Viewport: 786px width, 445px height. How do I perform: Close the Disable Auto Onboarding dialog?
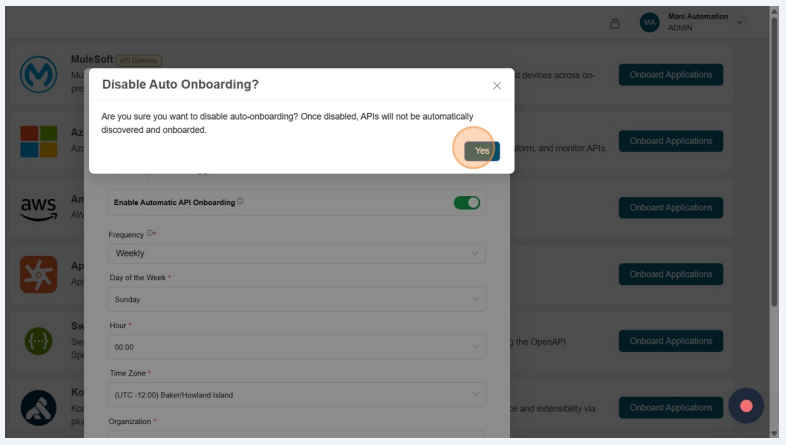497,86
